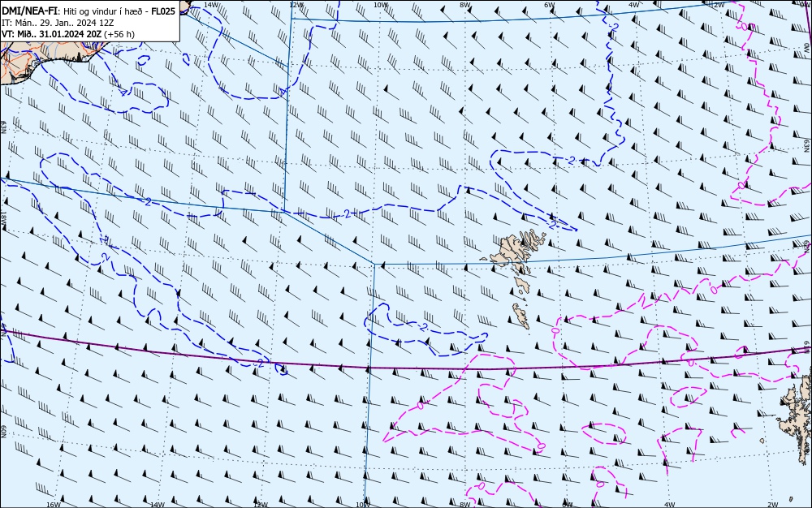
Task: Click the (+56 h) forecast offset text
Action: pyautogui.click(x=119, y=34)
